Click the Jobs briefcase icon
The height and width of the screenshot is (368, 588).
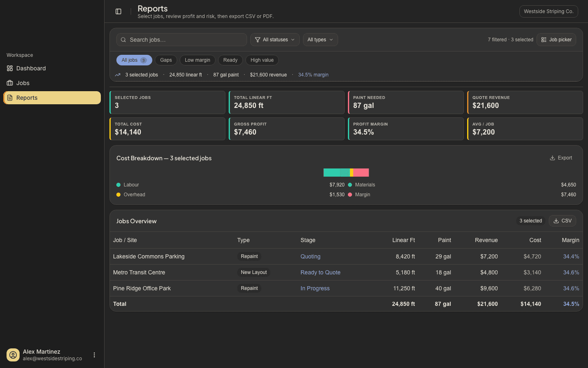click(10, 83)
